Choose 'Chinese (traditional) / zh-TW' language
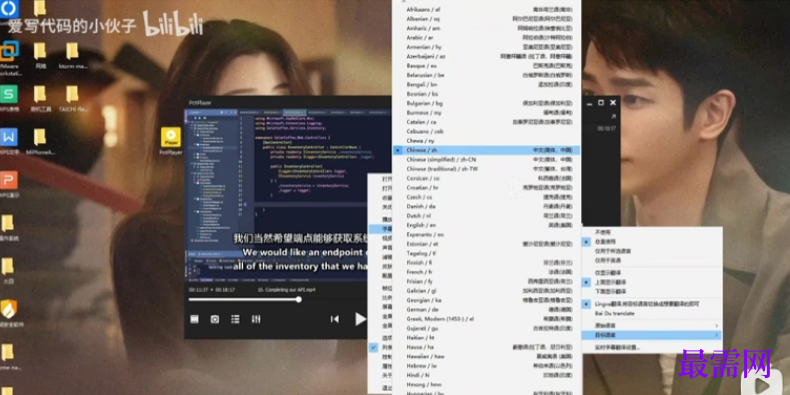Image resolution: width=790 pixels, height=395 pixels. (487, 169)
